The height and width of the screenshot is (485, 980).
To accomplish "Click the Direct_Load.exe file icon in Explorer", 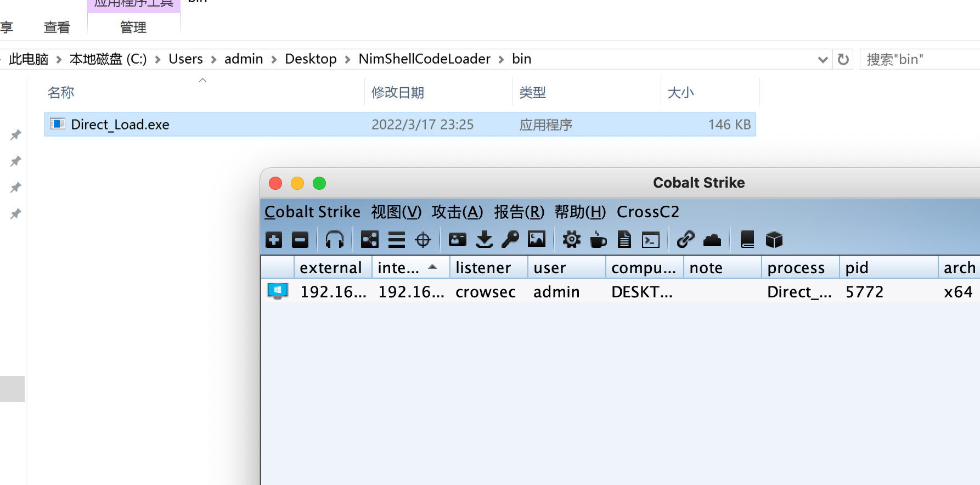I will tap(58, 124).
